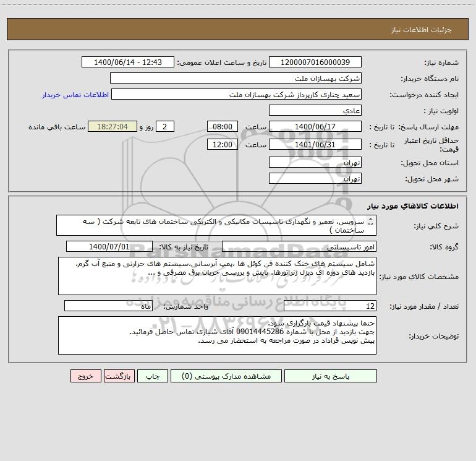The height and width of the screenshot is (461, 476).
Task: Click the label 'نام دستگاه خریدار:'
Action: pos(430,79)
